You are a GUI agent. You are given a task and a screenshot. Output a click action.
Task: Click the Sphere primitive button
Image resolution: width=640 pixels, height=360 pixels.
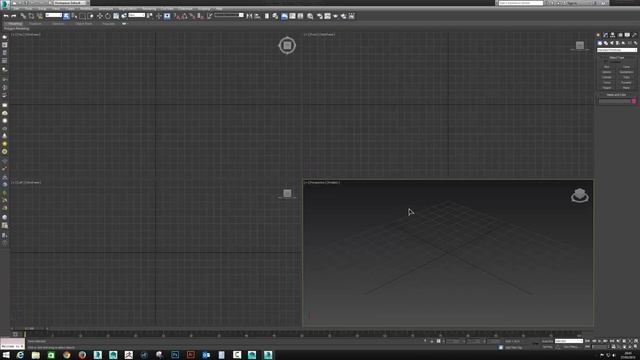(x=607, y=72)
